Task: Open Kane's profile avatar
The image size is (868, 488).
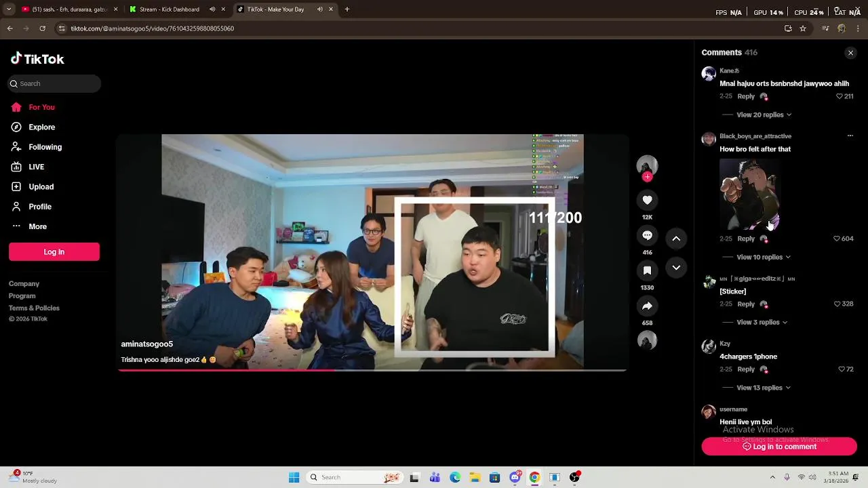Action: (709, 74)
